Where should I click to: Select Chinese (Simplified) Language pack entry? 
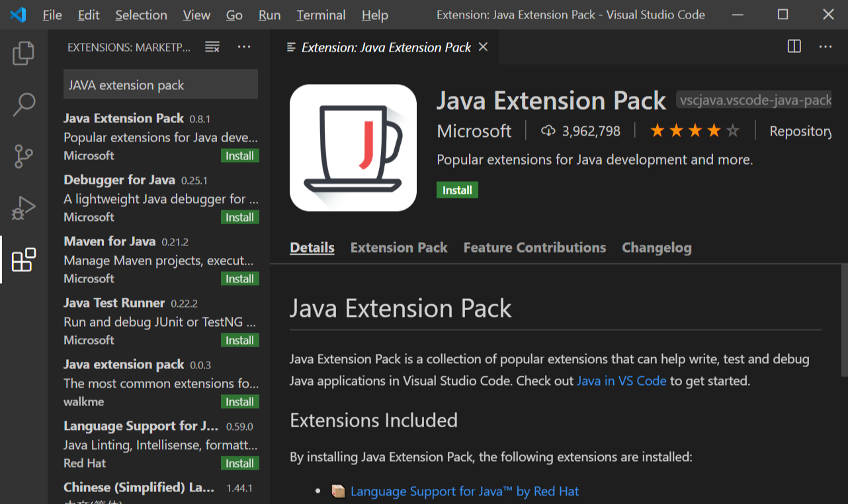pos(159,490)
